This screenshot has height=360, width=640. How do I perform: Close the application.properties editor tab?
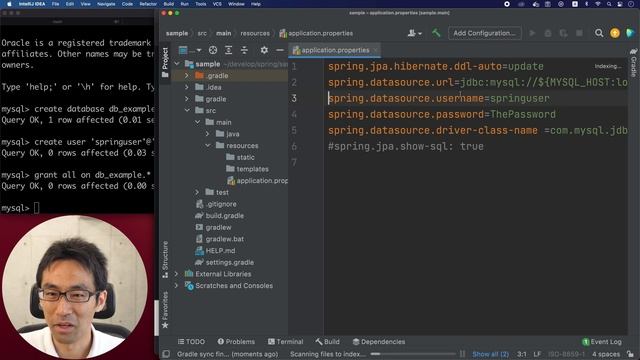376,50
